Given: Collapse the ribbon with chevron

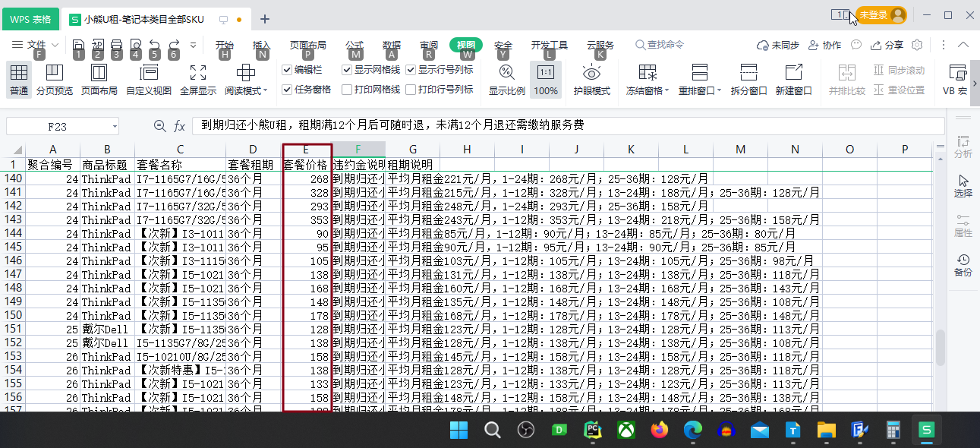Looking at the screenshot, I should click(963, 45).
